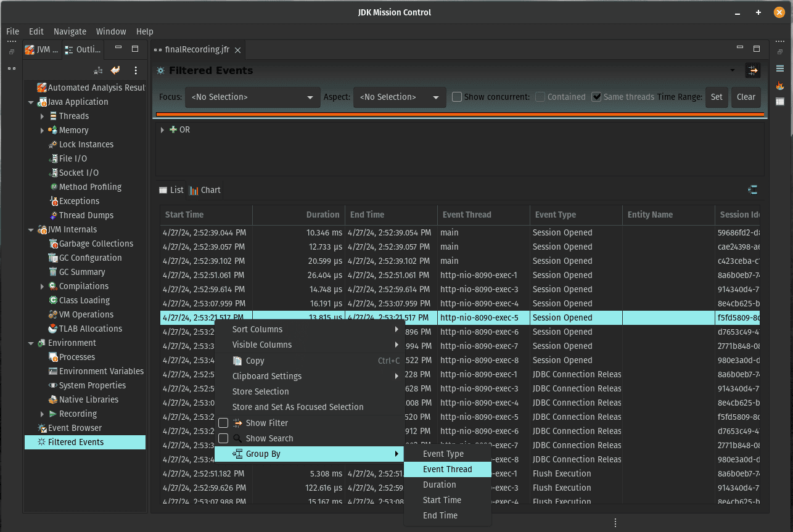Maximize the finalRecording.jfr editor area
793x532 pixels.
[757, 49]
